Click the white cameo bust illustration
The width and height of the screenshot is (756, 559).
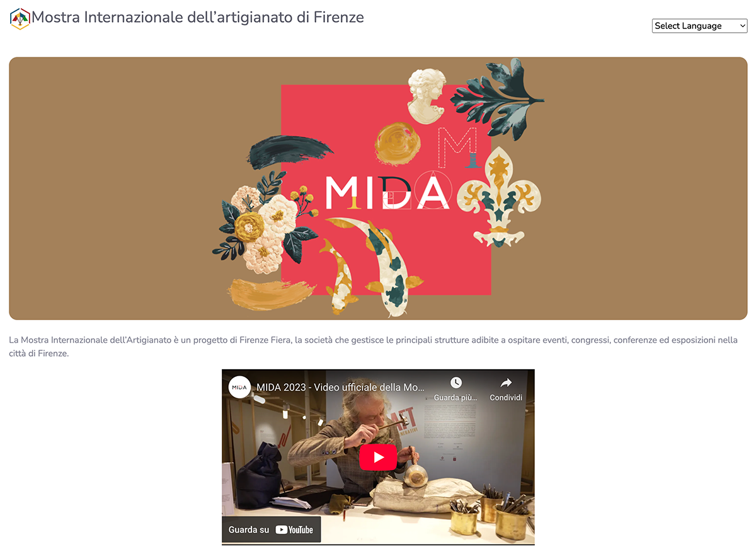[x=428, y=95]
